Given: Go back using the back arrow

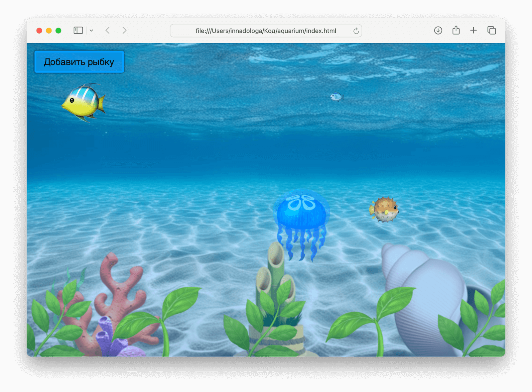Looking at the screenshot, I should 108,31.
